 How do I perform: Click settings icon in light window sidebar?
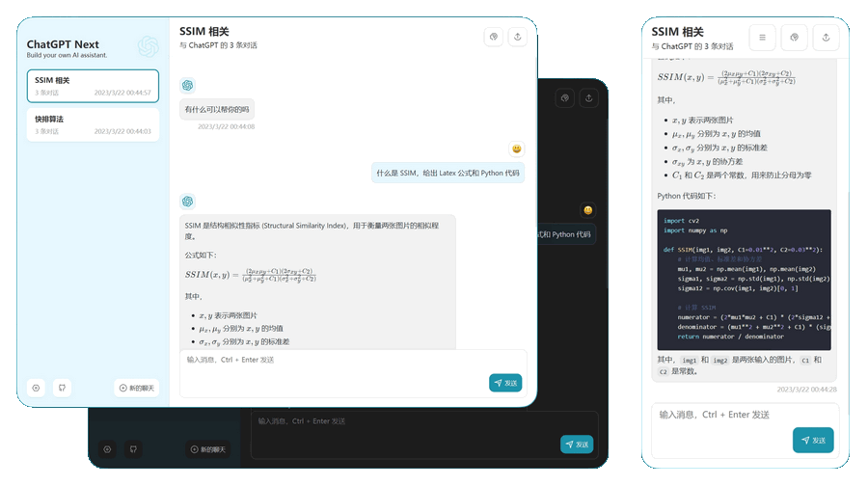(x=37, y=388)
